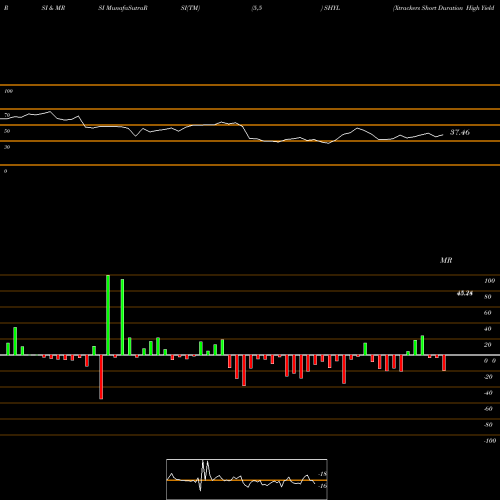Click the RSI axis label 0

(x=5, y=171)
